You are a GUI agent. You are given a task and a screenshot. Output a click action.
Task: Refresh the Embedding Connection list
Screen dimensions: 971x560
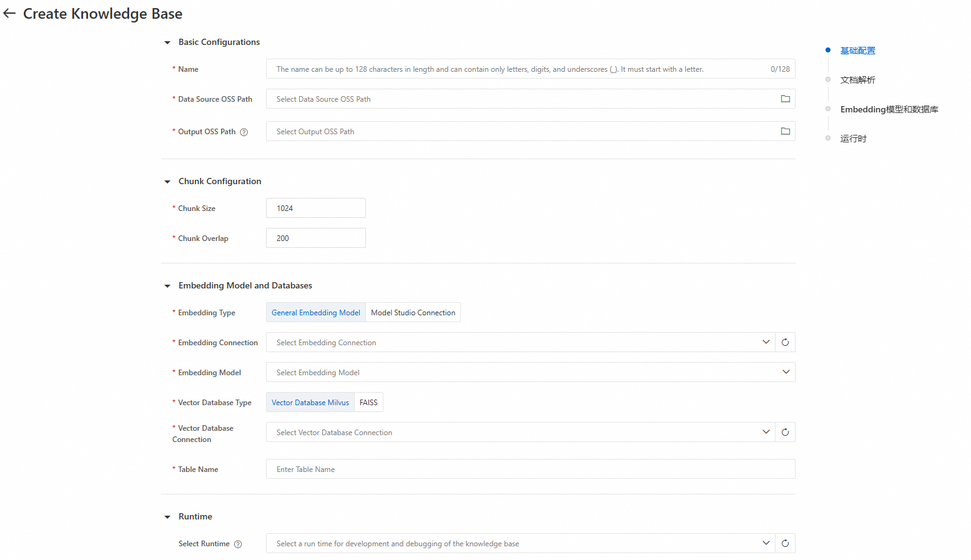(785, 342)
